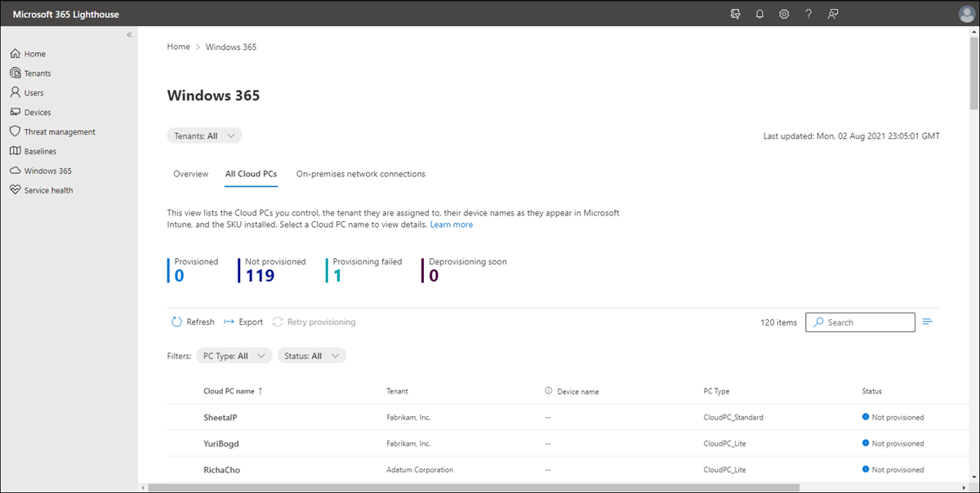The image size is (980, 493).
Task: Click Adatum Corporation in the RichaCho row
Action: click(x=420, y=470)
